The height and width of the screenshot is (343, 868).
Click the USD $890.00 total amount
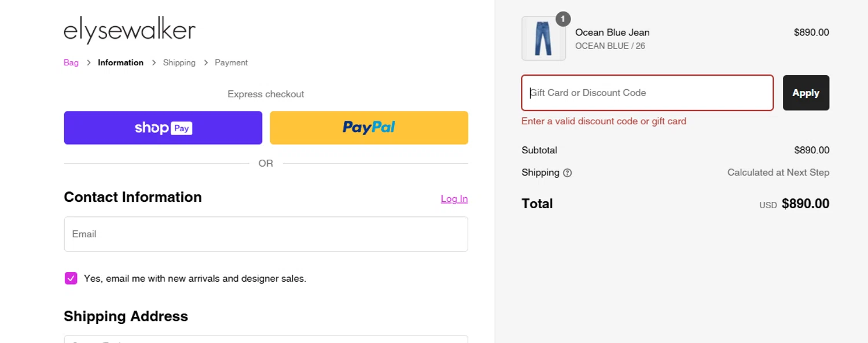pos(804,204)
